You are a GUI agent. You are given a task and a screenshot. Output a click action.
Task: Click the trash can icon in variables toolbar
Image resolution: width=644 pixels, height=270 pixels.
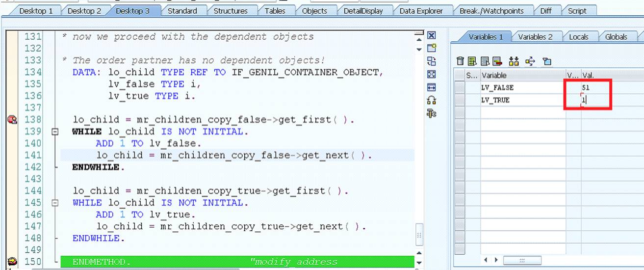[460, 61]
